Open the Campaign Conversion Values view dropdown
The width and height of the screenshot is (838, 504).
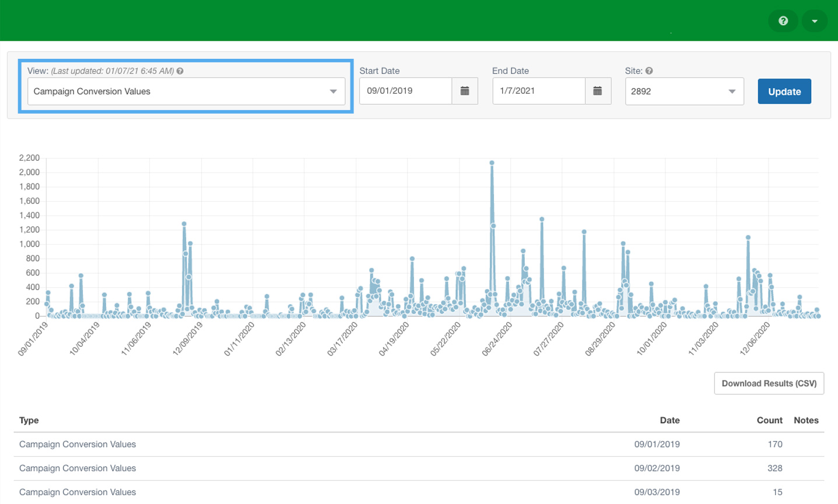pos(186,91)
